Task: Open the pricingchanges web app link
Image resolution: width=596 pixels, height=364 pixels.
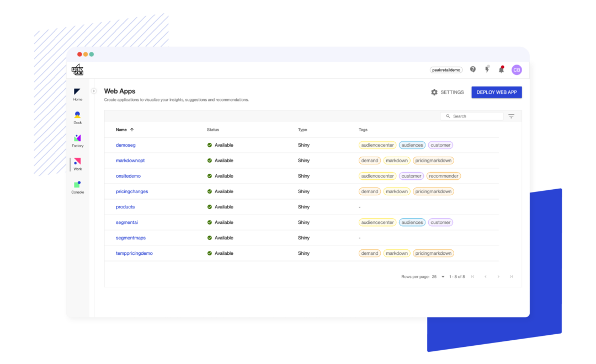Action: (132, 191)
